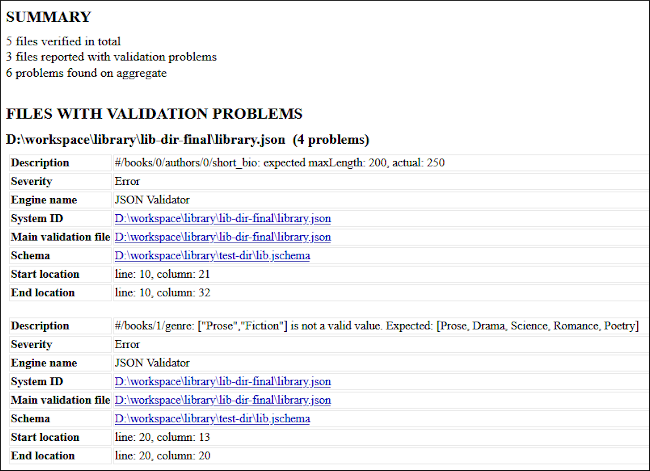This screenshot has width=650, height=471.
Task: Select the short_bio maxLength description text
Action: 280,163
